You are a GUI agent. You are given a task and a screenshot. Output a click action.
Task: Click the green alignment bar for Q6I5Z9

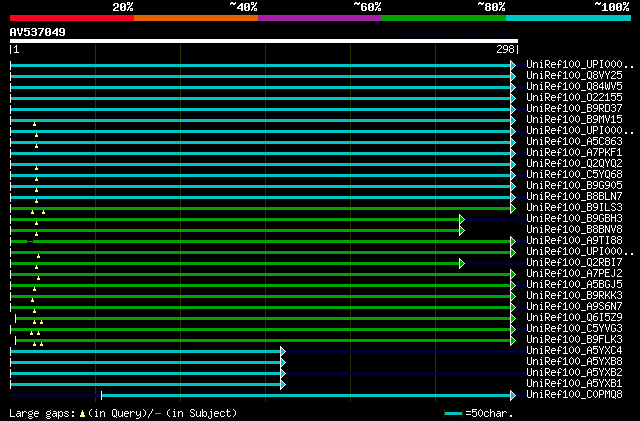click(263, 319)
